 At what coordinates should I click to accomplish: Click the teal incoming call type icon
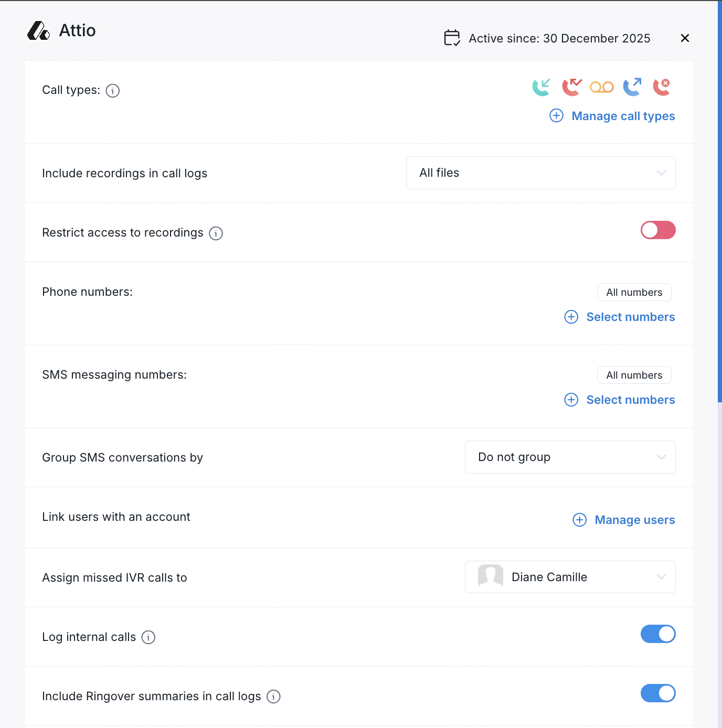pos(541,87)
